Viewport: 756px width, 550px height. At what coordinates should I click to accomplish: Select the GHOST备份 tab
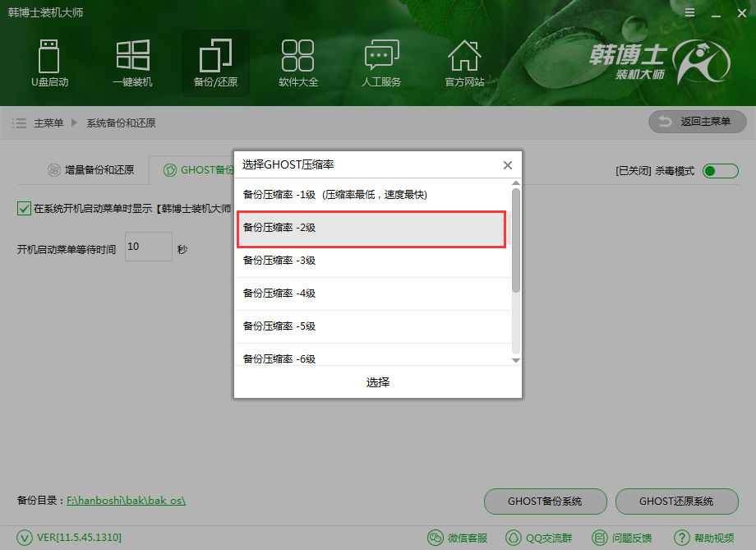[x=200, y=169]
